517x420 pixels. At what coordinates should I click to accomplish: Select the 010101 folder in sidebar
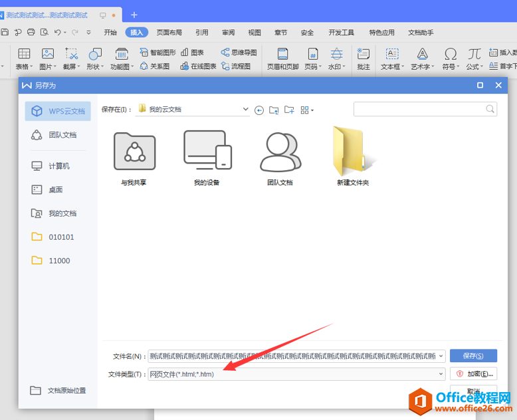58,237
